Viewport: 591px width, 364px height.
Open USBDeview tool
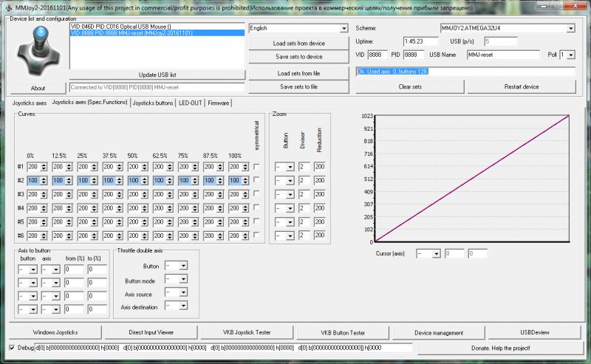(x=534, y=332)
